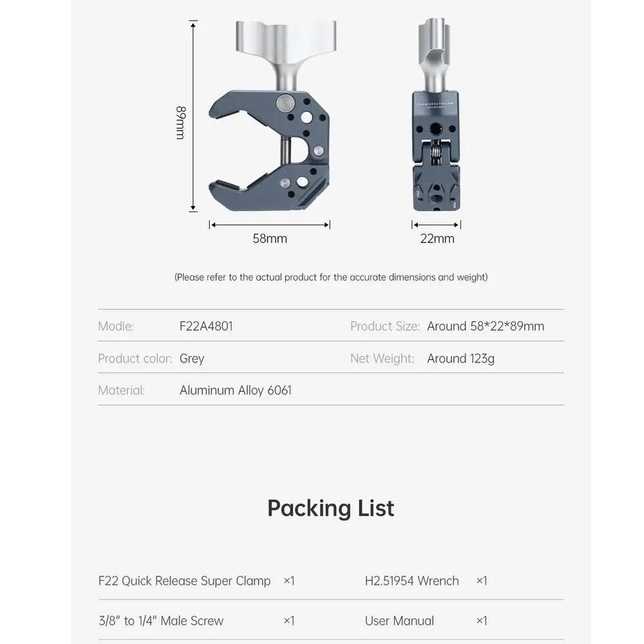Click the actual product dimensions disclaimer text
Viewport: 644px width, 644px height.
coord(331,277)
